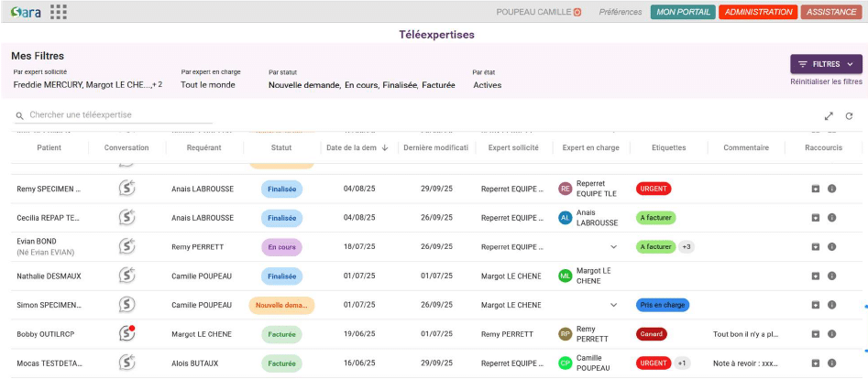Archive the Simon SPECIMEN row

point(815,305)
